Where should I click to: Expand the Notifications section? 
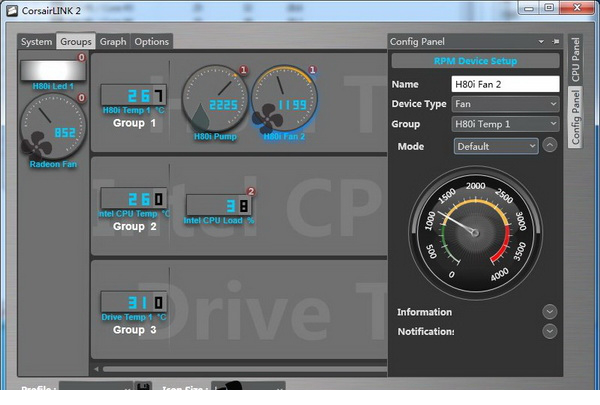click(x=549, y=331)
